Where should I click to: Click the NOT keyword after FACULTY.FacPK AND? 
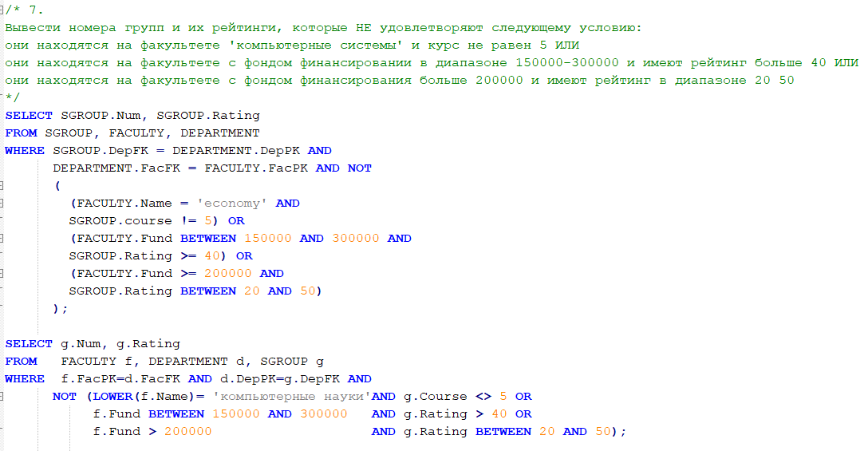tap(359, 168)
